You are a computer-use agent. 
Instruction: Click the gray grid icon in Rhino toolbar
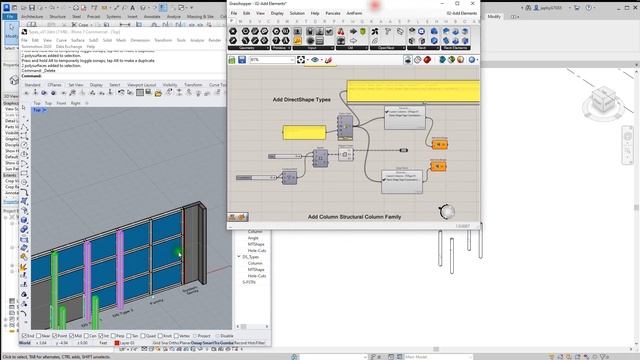[x=140, y=93]
